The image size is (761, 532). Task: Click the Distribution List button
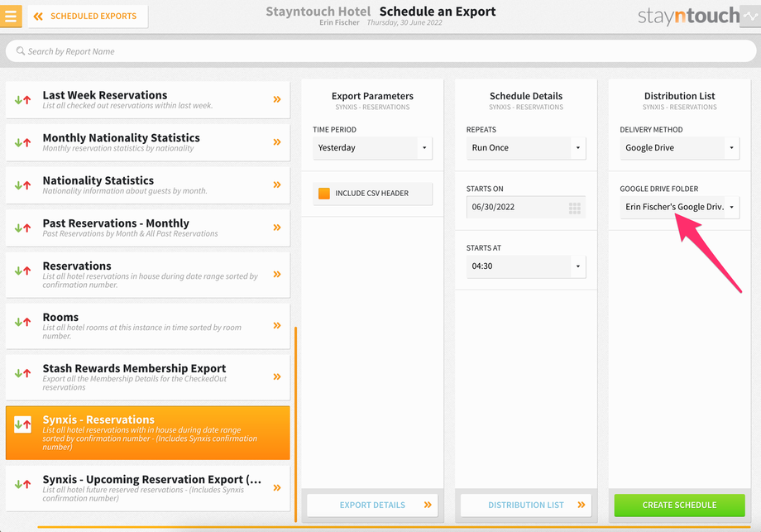[526, 506]
